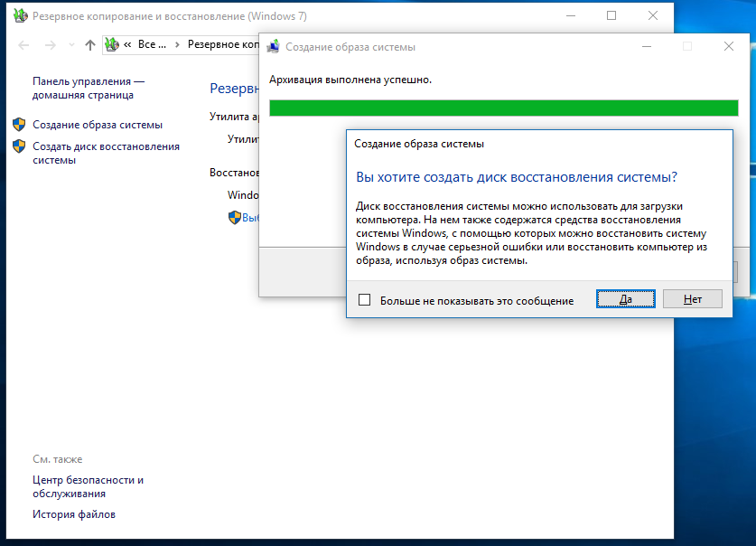Click the question 'Вы хотите создать диск восстановления системы?'
Image resolution: width=756 pixels, height=546 pixels.
[x=517, y=177]
